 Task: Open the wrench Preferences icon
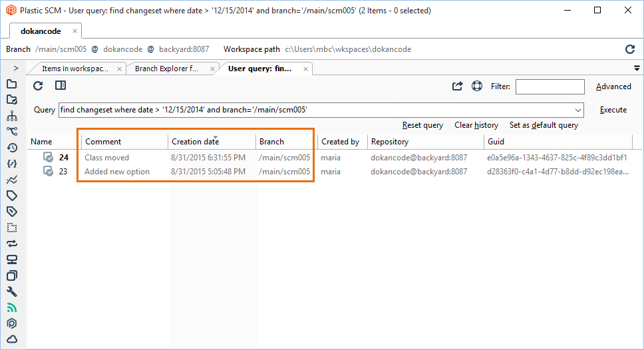(12, 291)
